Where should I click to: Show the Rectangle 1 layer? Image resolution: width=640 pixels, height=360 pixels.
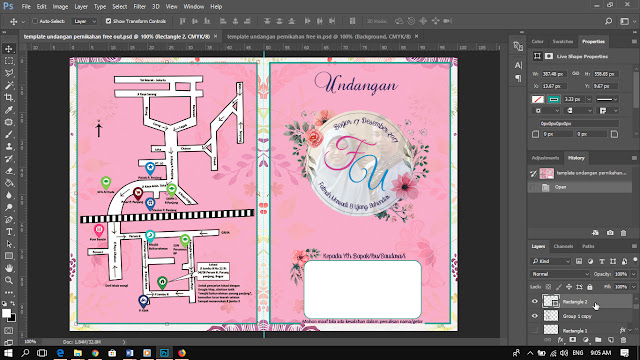tap(535, 330)
